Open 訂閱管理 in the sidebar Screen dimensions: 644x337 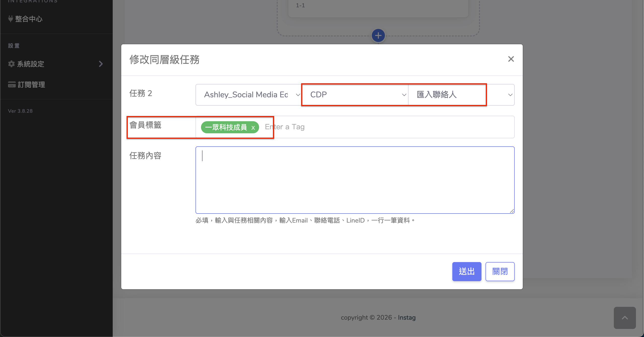coord(31,85)
